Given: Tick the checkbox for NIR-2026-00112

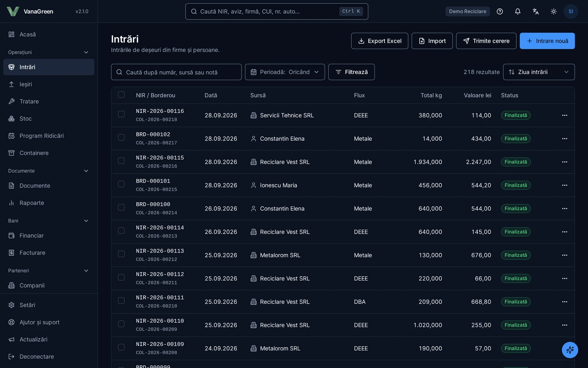Looking at the screenshot, I should [121, 277].
